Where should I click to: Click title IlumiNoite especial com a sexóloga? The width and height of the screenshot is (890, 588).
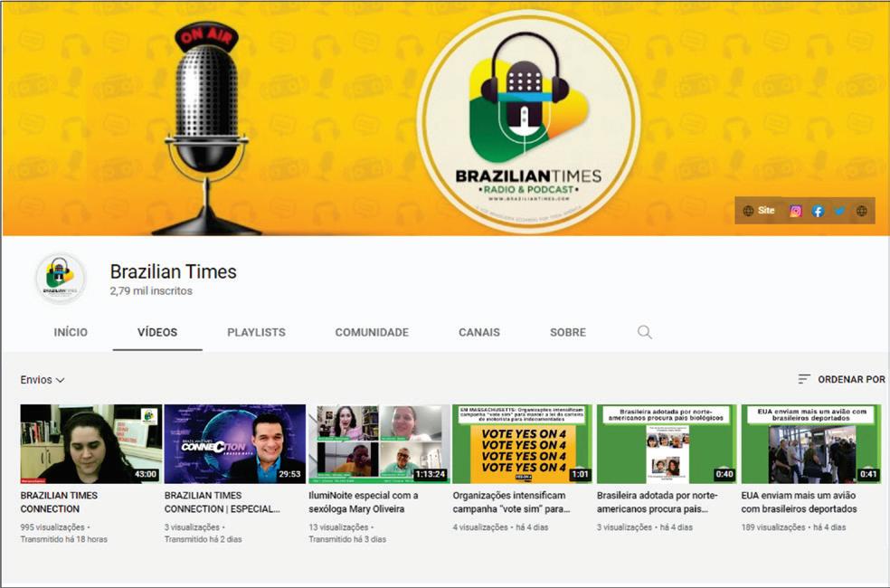[x=364, y=502]
